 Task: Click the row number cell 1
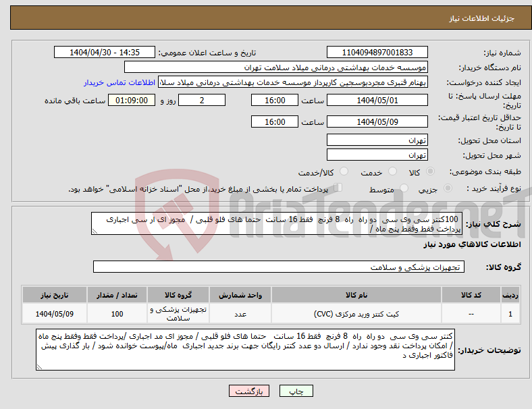point(510,314)
